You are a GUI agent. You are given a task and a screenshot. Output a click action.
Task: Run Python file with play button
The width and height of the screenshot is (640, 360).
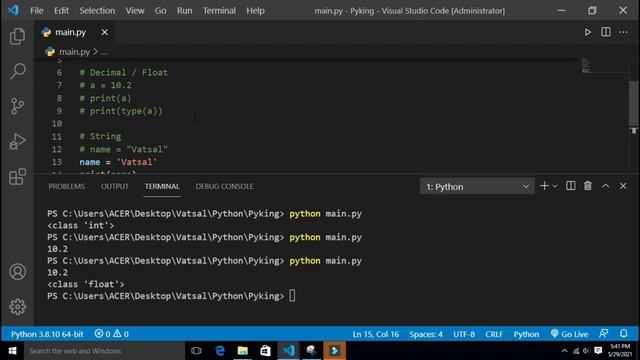coord(587,32)
